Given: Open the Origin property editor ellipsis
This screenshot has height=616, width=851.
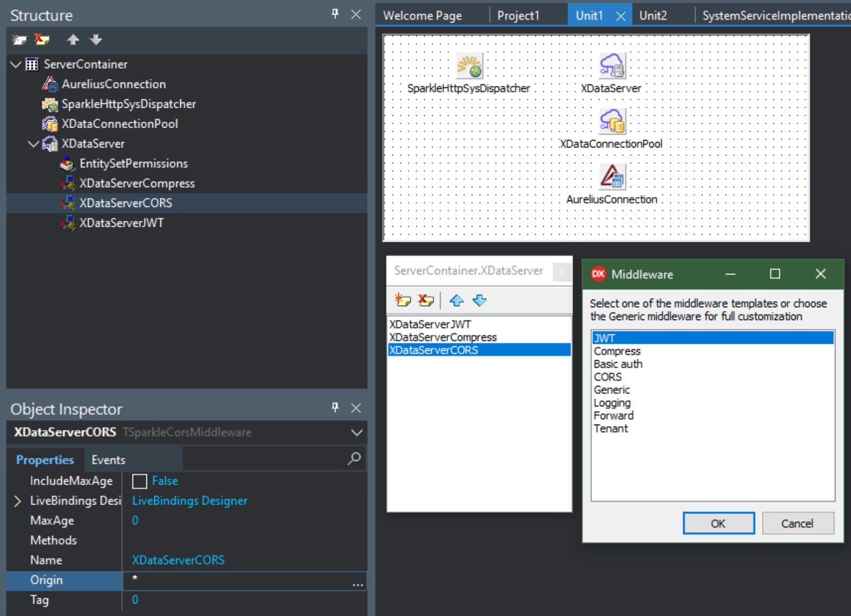Looking at the screenshot, I should point(358,583).
